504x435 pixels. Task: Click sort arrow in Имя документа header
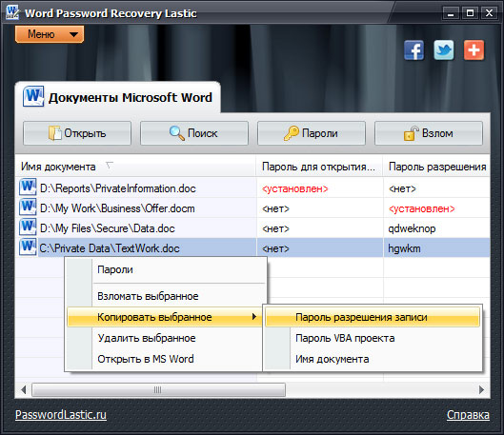[x=110, y=166]
